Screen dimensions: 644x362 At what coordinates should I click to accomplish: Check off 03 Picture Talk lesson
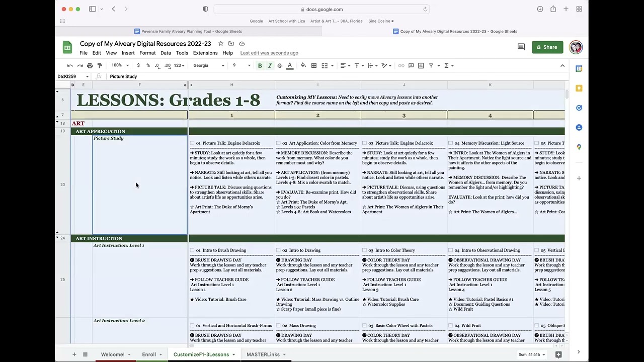click(364, 143)
